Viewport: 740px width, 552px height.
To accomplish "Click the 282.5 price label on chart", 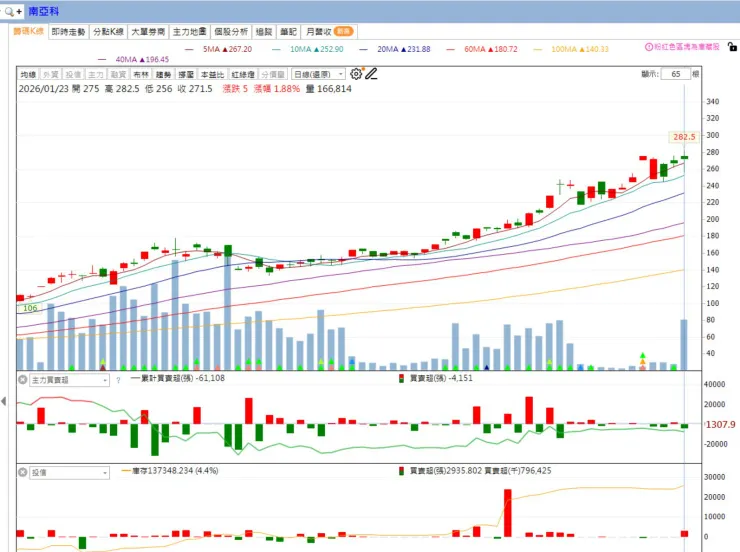I will (684, 137).
